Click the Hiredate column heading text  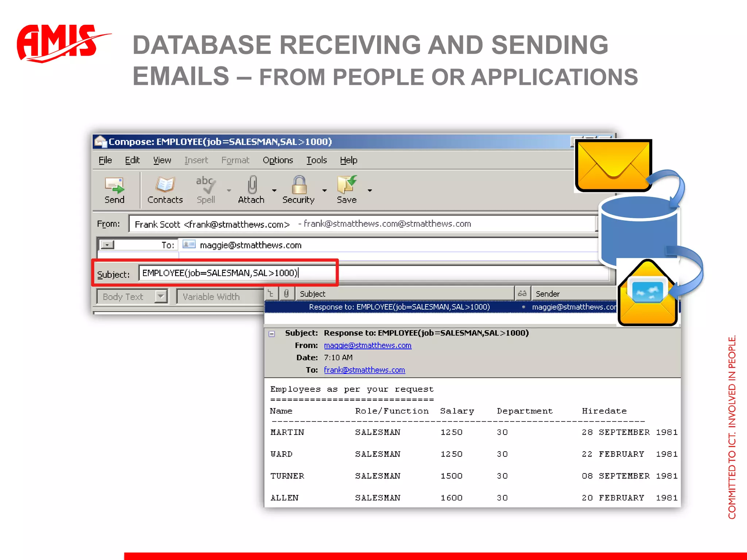(604, 411)
